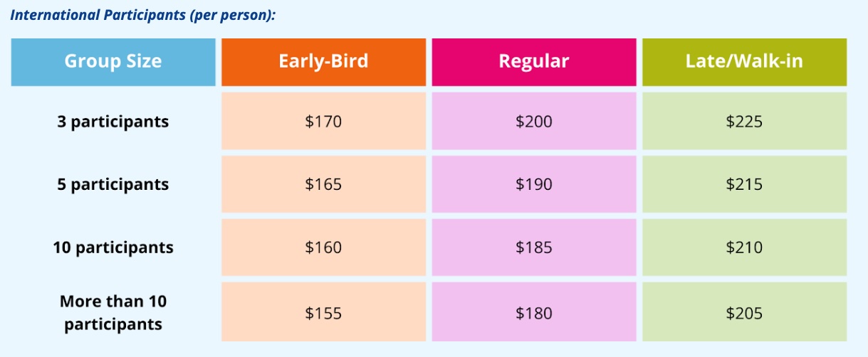This screenshot has height=357, width=868.
Task: Click the Regular column header
Action: click(534, 61)
